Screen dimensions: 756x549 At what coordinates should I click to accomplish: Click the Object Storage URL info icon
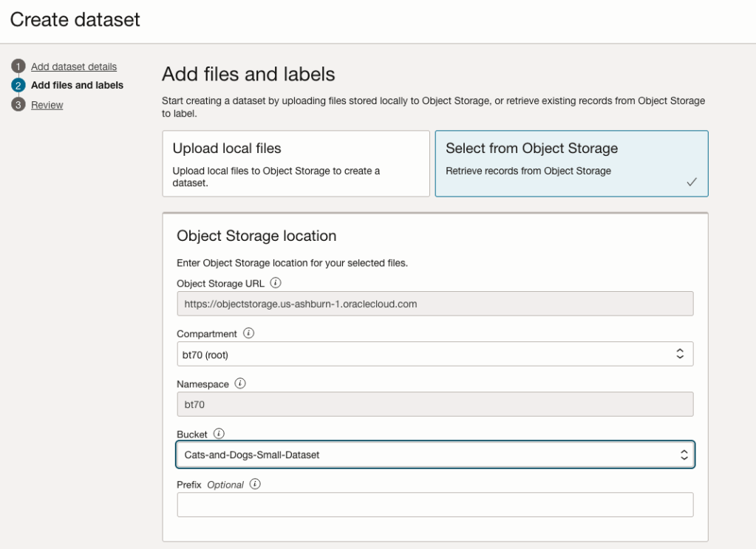[276, 282]
